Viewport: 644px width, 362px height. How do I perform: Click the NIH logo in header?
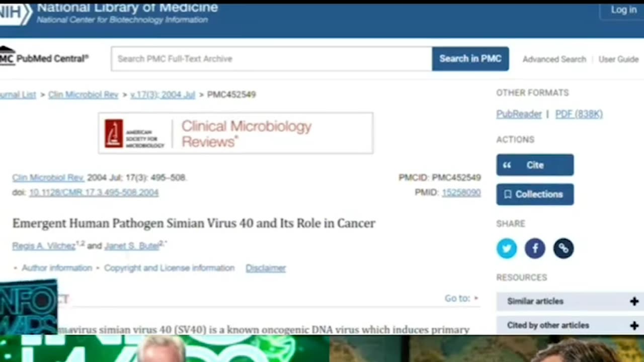click(15, 14)
